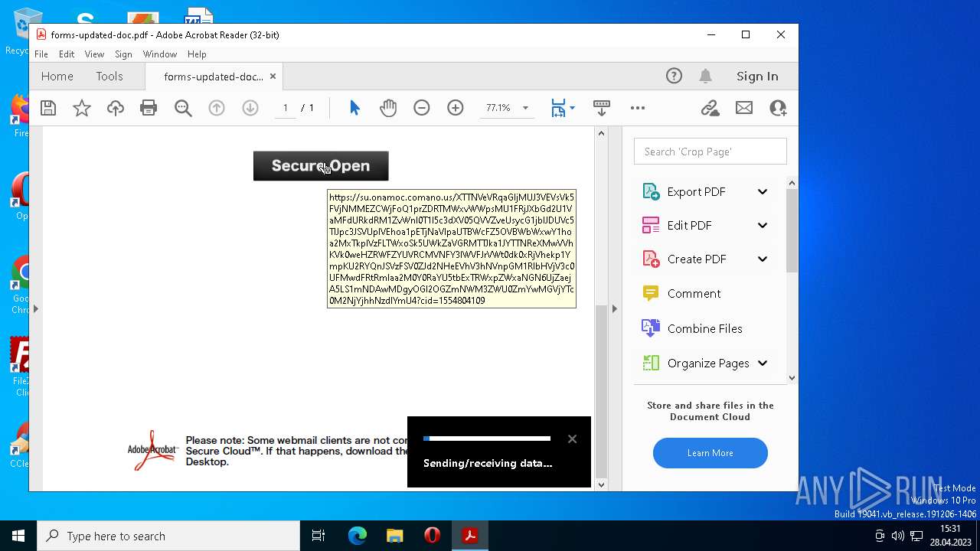Open more tools ellipsis
The width and height of the screenshot is (980, 551).
(638, 108)
